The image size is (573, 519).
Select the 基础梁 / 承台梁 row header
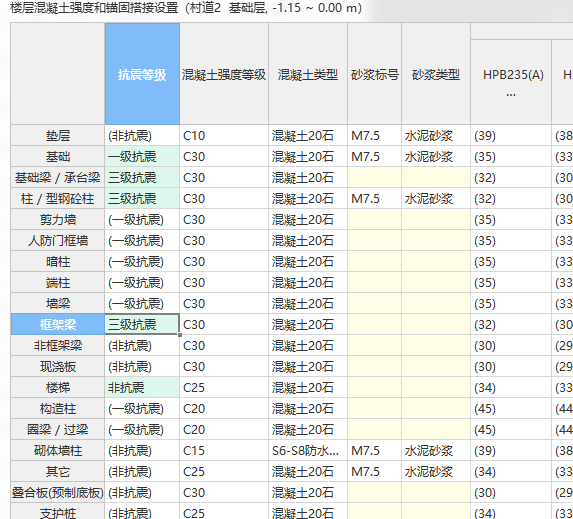[x=58, y=178]
